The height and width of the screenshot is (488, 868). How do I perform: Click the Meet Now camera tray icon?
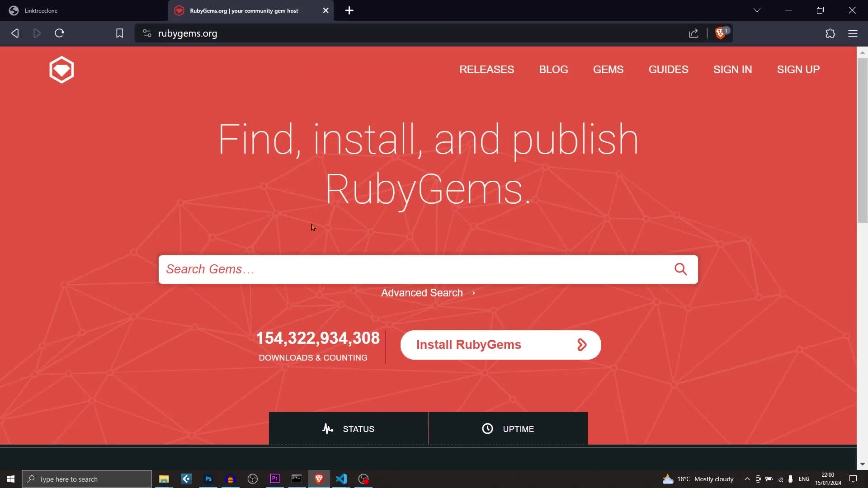758,479
